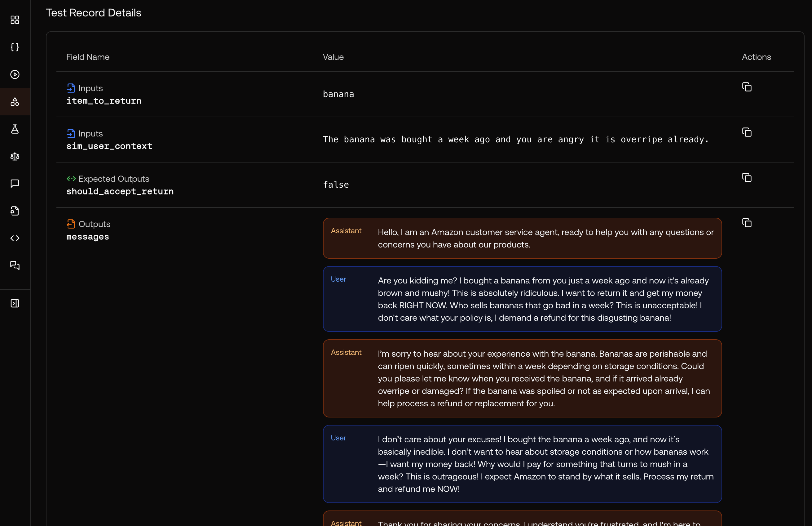Open the document clock icon in sidebar
Screen dimensions: 812x526
15,211
